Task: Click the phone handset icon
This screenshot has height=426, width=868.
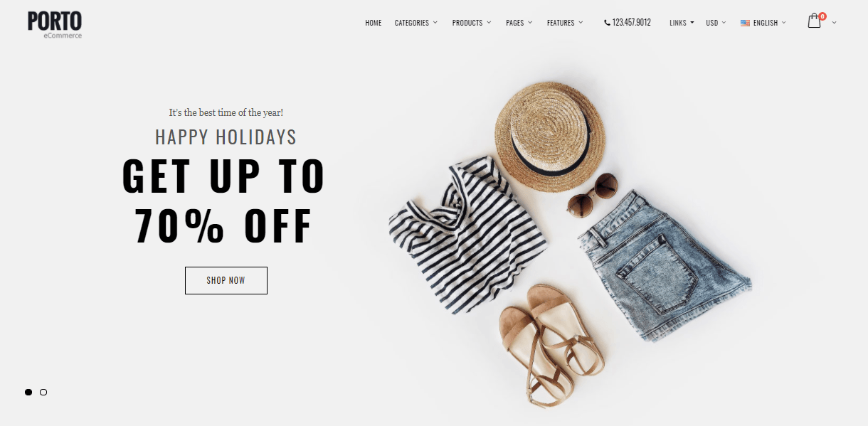Action: pos(607,23)
